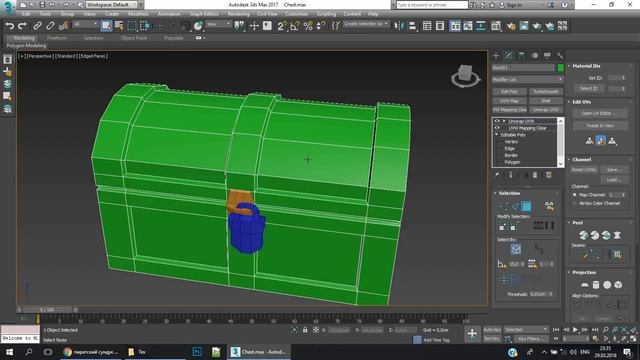This screenshot has width=640, height=360.
Task: Click the Redo arrow in main toolbar
Action: (22, 26)
